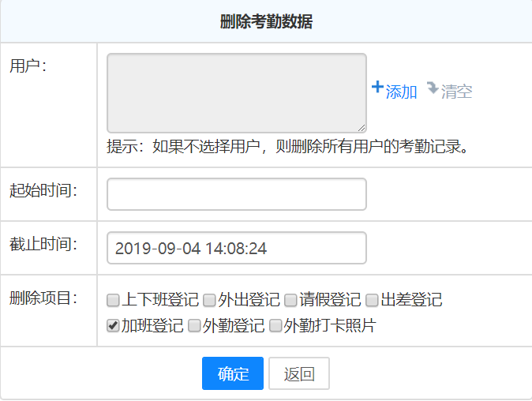Tick the 请假登记 checkbox
This screenshot has height=401, width=532.
290,300
